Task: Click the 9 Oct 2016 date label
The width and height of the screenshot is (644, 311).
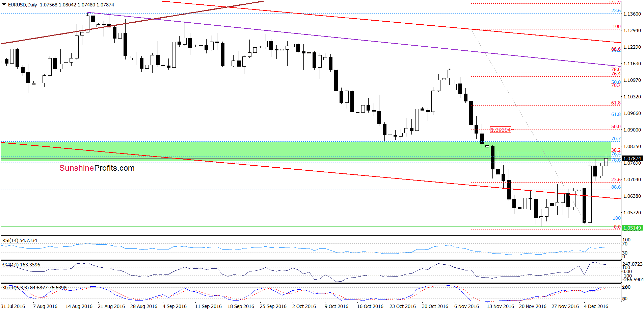Action: coord(337,306)
